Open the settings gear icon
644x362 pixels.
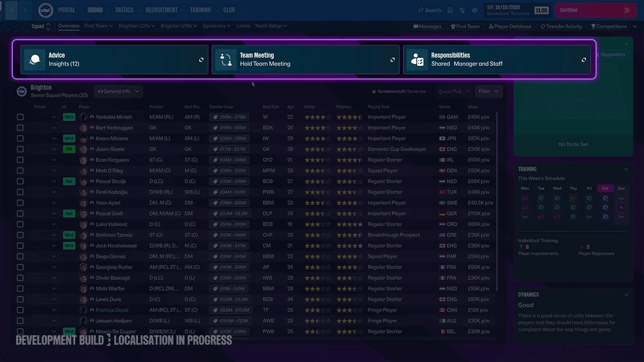point(475,10)
